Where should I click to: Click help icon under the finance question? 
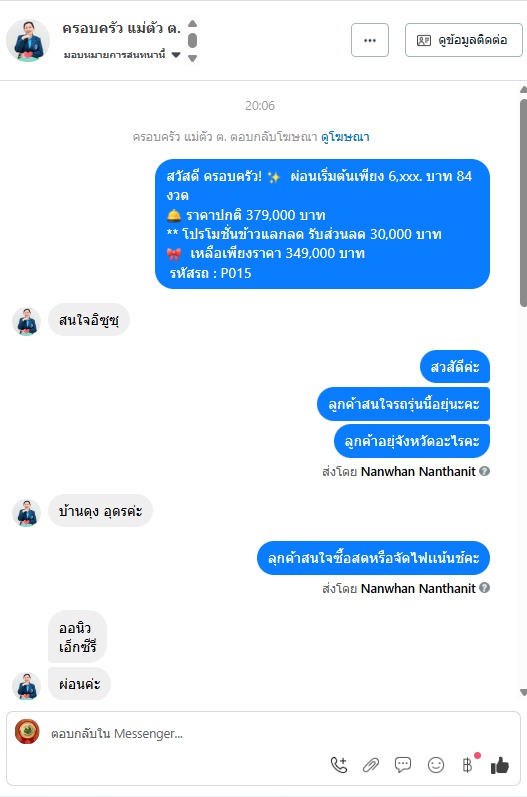pyautogui.click(x=485, y=588)
